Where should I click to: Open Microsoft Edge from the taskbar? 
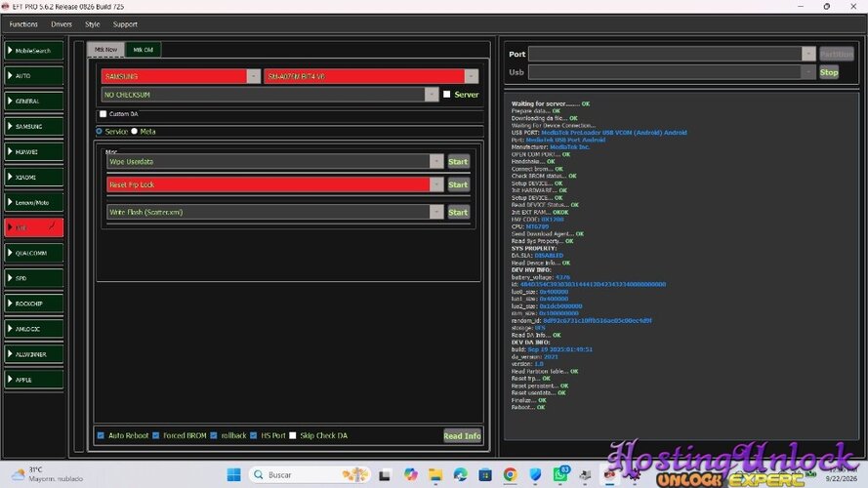tap(460, 474)
